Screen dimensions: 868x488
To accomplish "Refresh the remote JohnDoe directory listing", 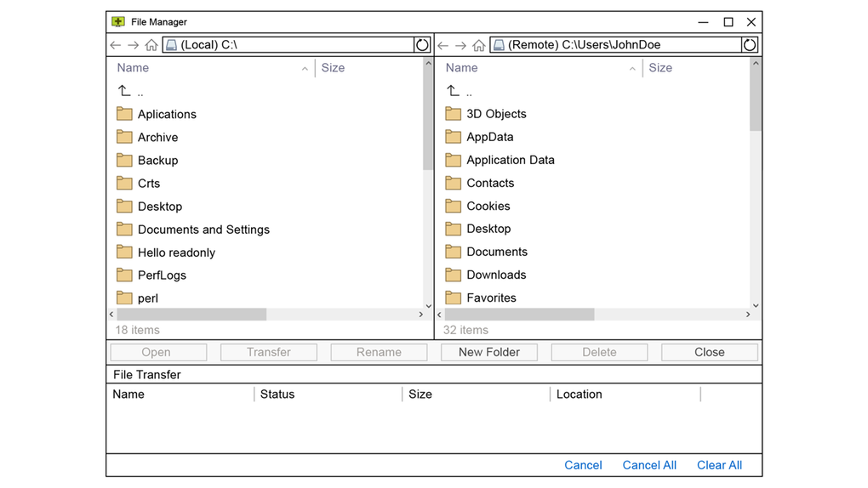I will (x=750, y=45).
